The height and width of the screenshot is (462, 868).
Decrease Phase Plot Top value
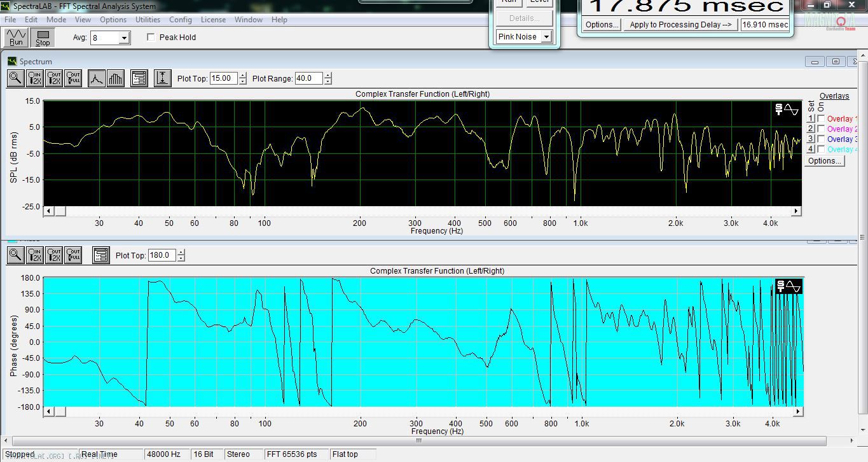point(181,258)
